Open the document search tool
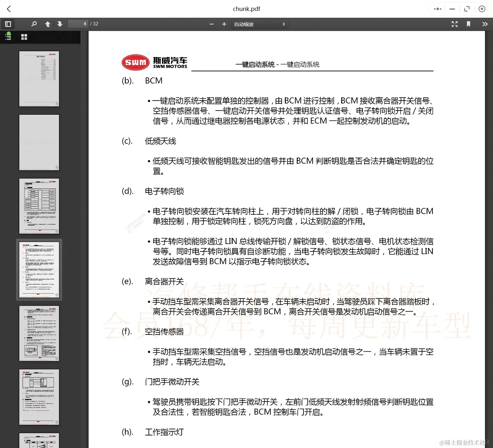 34,24
